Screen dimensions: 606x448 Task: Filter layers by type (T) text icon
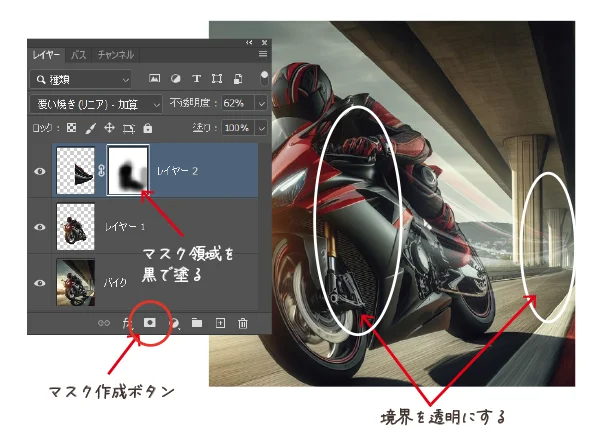coord(196,78)
